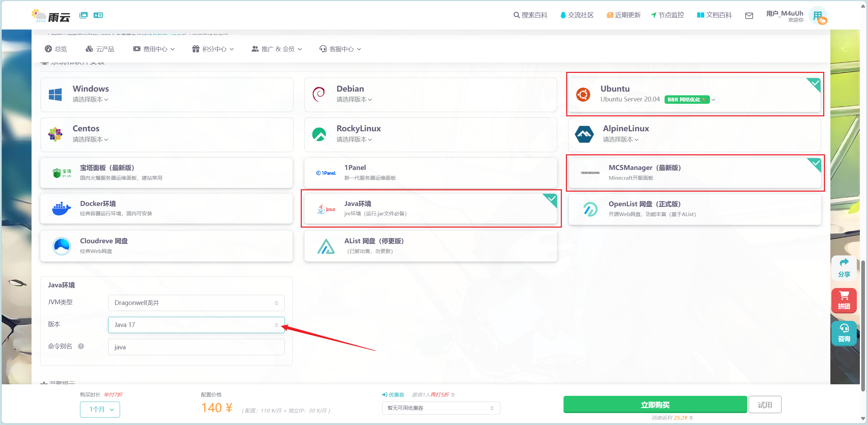Open 推广 & 会员 menu
Image resolution: width=868 pixels, height=425 pixels.
pos(277,49)
